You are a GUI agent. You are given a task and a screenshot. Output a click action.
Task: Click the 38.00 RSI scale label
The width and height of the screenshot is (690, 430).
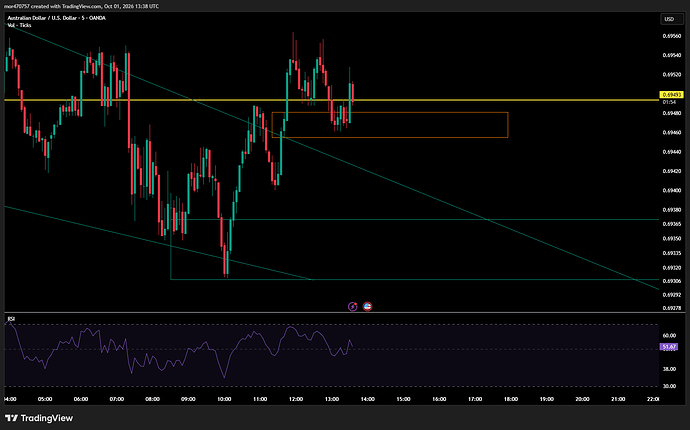point(669,369)
